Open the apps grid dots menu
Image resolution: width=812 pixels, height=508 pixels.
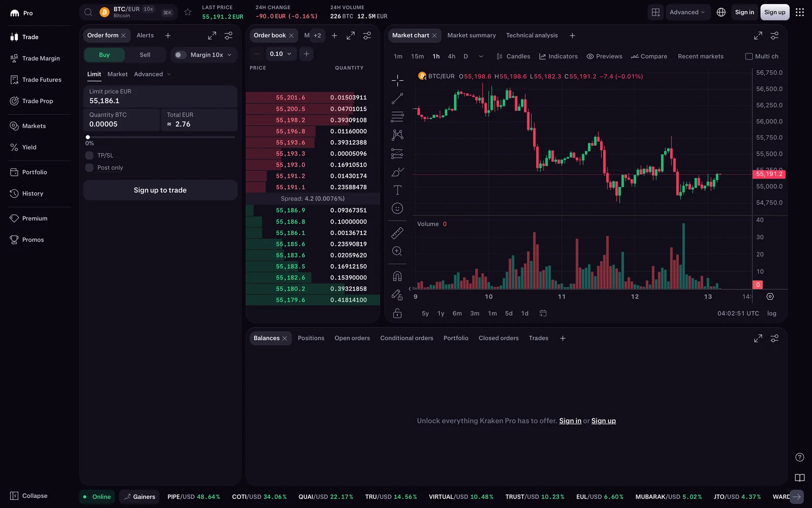[800, 12]
